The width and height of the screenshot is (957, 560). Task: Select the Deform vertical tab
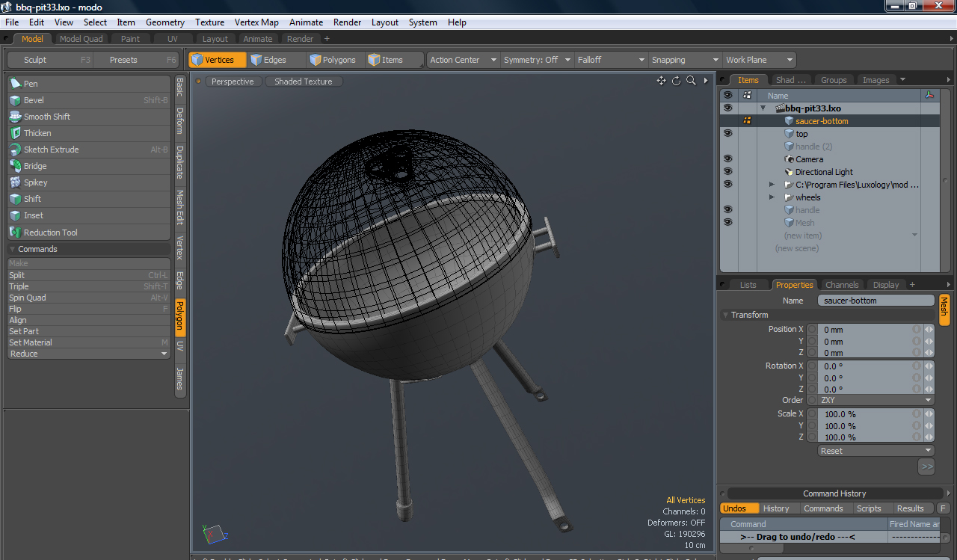click(180, 120)
